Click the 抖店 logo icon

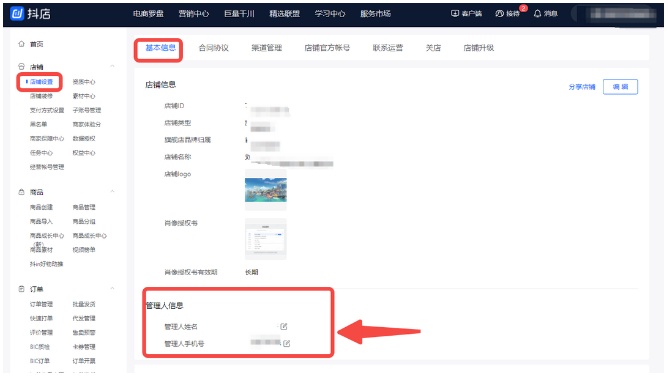tap(17, 14)
